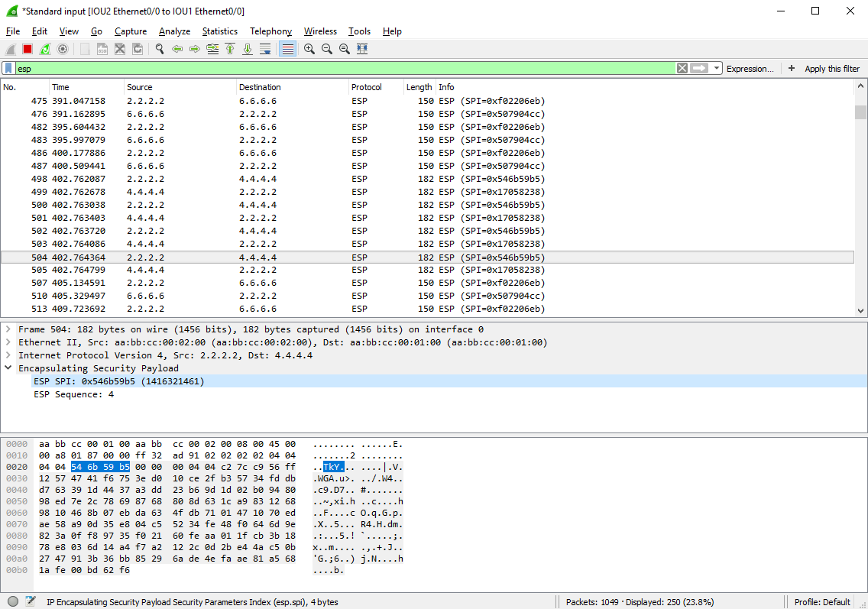The image size is (868, 609).
Task: Click the start capture shark fin icon
Action: pyautogui.click(x=11, y=49)
